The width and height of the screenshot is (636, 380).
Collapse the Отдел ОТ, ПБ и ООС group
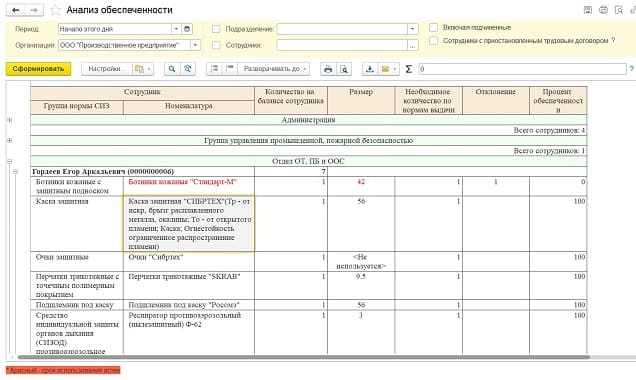tap(9, 161)
